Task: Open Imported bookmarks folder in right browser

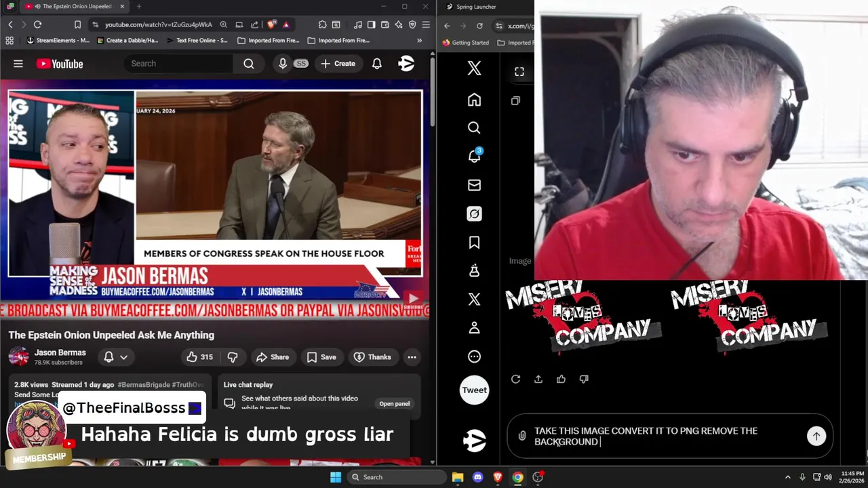Action: coord(515,42)
